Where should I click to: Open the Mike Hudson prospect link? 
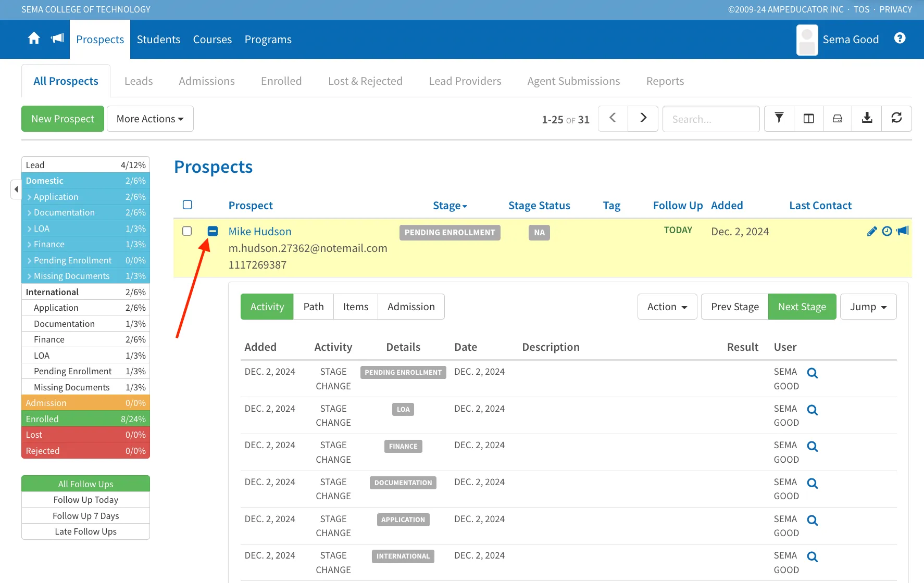(260, 232)
